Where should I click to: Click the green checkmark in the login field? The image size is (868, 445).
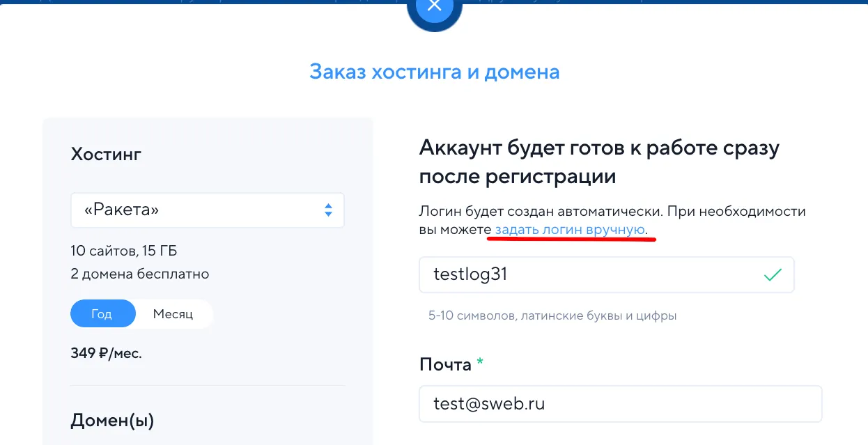[772, 274]
